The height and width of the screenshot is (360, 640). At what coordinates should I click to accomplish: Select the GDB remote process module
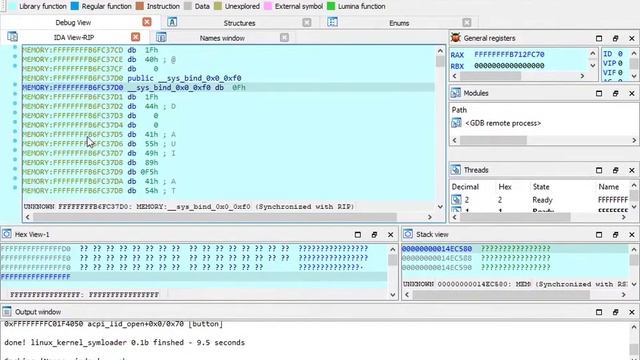point(503,123)
